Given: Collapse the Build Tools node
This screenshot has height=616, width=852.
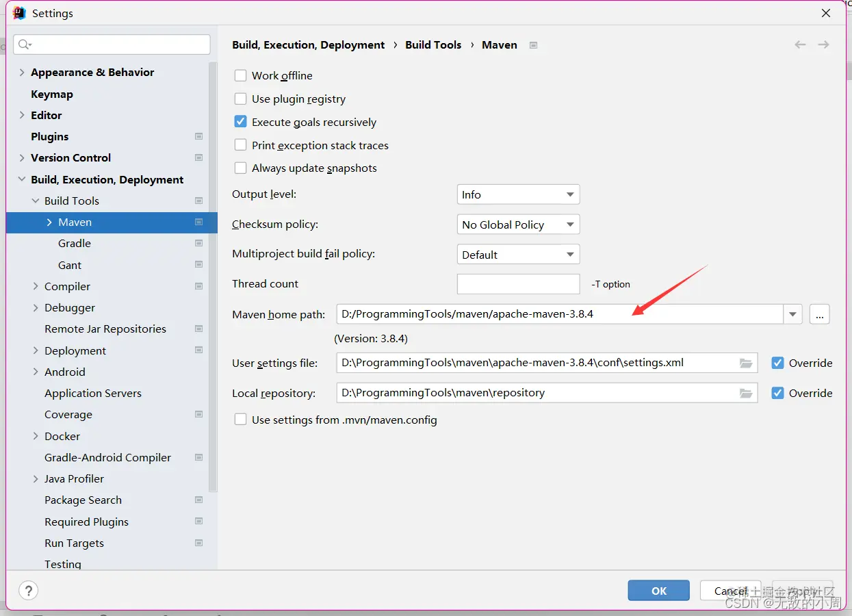Looking at the screenshot, I should (x=36, y=201).
